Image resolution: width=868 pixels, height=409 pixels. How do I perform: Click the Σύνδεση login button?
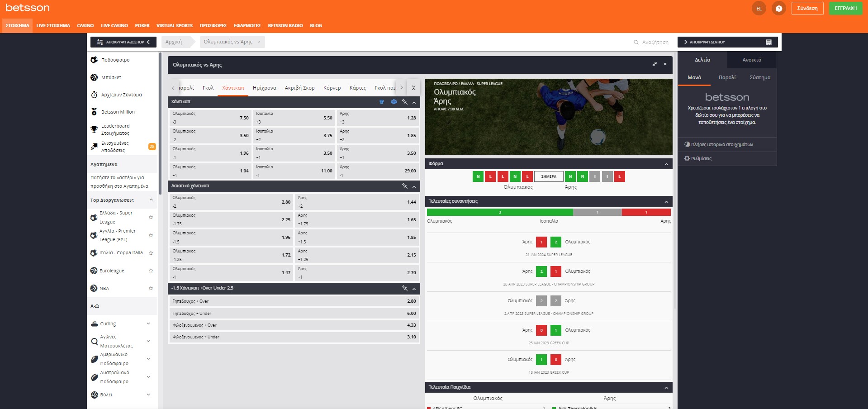coord(807,8)
